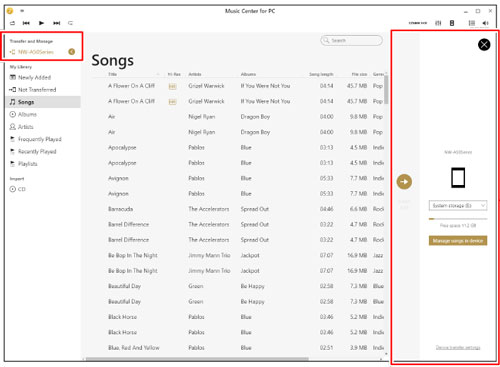
Task: Click the Search field above the song list
Action: (x=351, y=40)
